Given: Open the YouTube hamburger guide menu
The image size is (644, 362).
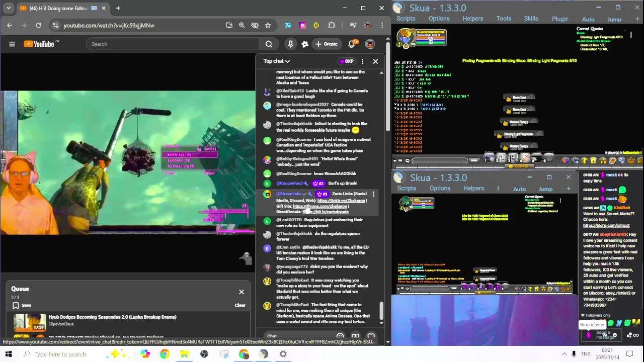Looking at the screenshot, I should (x=12, y=44).
